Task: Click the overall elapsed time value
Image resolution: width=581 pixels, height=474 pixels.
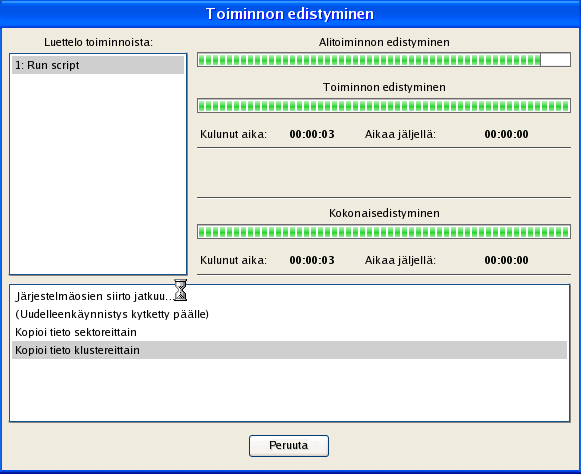Action: (x=312, y=260)
